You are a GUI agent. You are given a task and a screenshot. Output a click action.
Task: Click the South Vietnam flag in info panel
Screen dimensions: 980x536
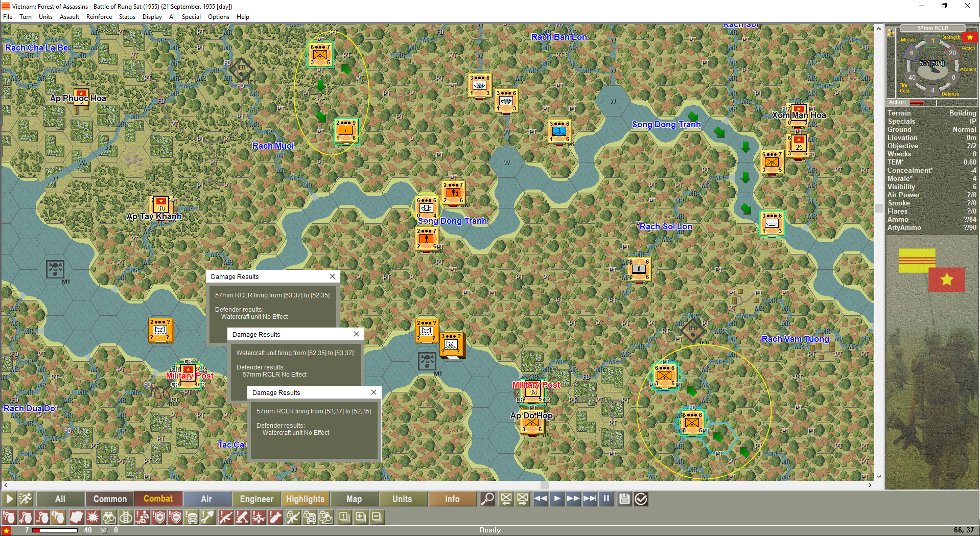(917, 261)
